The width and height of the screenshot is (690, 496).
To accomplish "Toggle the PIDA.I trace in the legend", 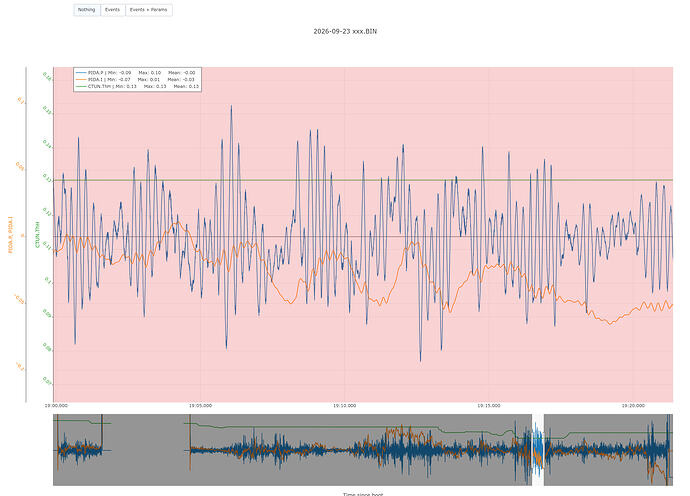I will [137, 80].
